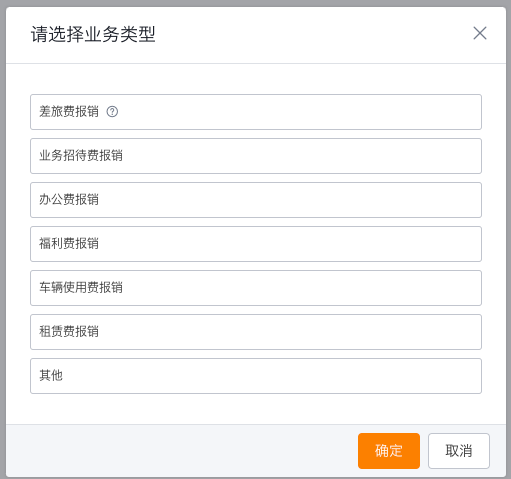Choose the 业务招待费报销 option

(x=256, y=156)
